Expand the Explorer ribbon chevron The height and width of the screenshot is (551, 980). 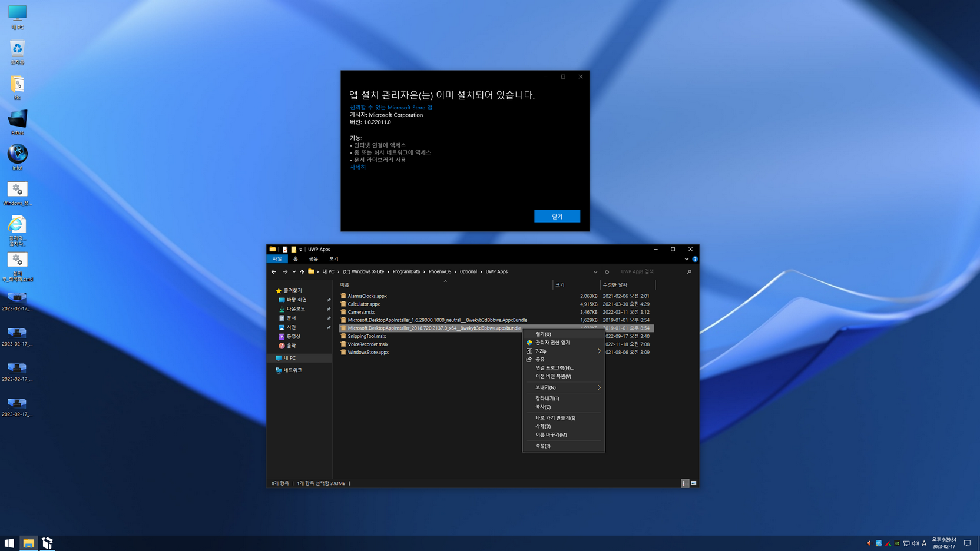click(687, 259)
